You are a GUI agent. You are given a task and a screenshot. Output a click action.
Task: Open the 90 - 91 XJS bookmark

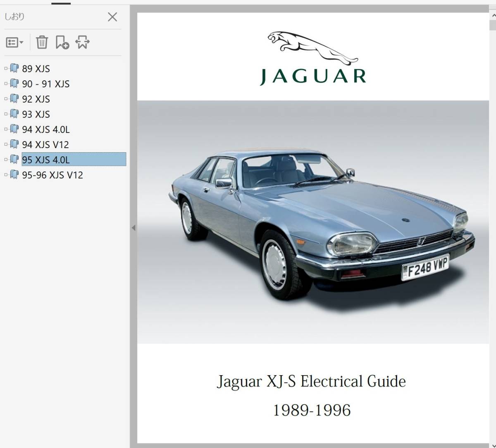[46, 84]
